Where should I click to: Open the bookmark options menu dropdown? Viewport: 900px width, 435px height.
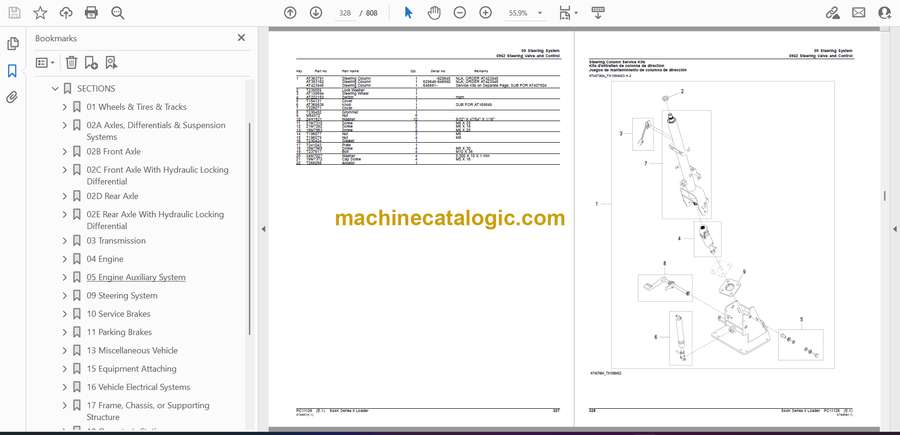[x=45, y=63]
